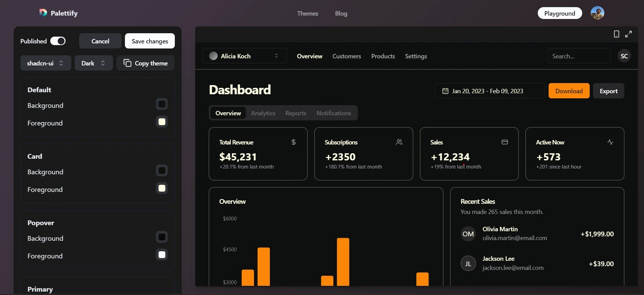The height and width of the screenshot is (295, 644).
Task: Open Overview in dashboard top nav
Action: click(310, 56)
